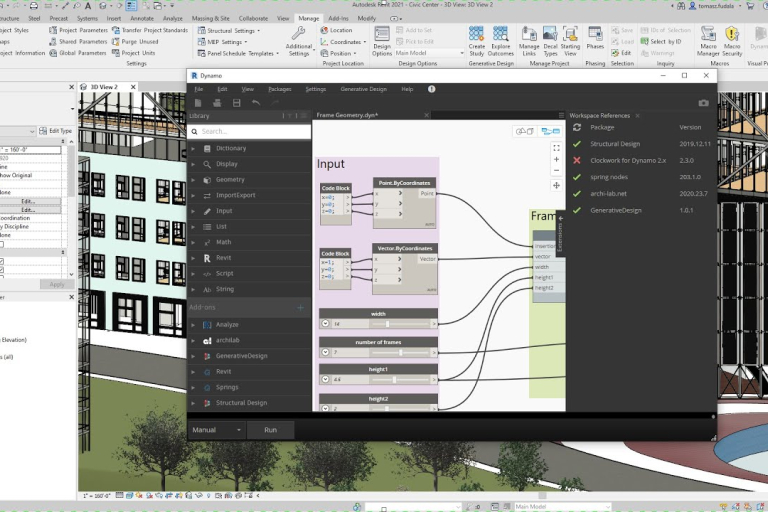Open Macro Security settings

coord(732,41)
